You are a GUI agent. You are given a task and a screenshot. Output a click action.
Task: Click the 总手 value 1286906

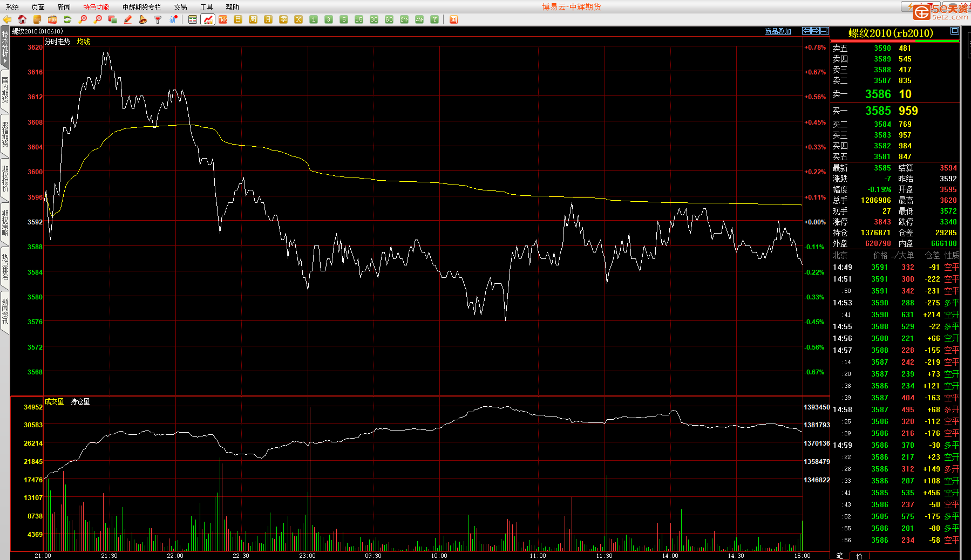tap(875, 200)
